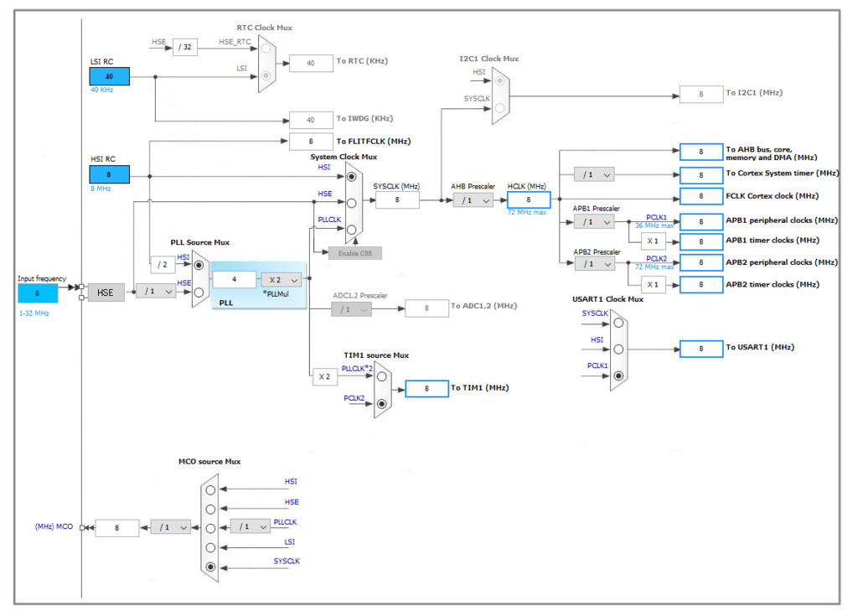This screenshot has height=616, width=858.
Task: Select HSI in the USART1 Clock Mux
Action: (x=618, y=349)
